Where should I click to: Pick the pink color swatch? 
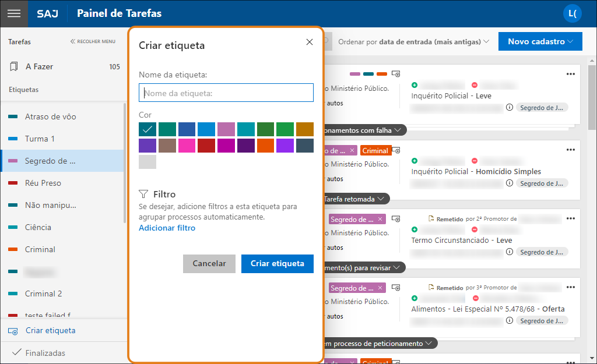pos(187,146)
